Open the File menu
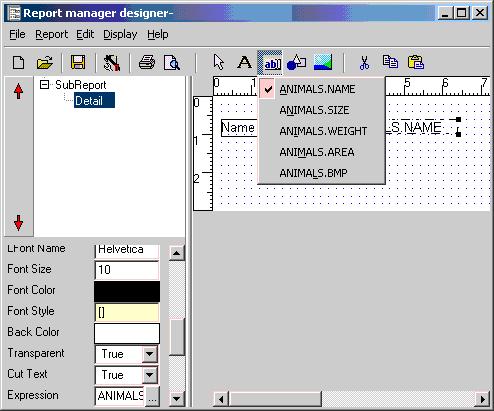The image size is (494, 411). coord(17,34)
